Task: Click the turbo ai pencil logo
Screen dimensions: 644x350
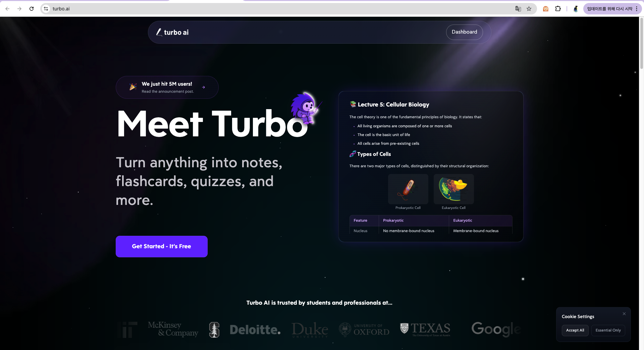Action: pos(160,32)
